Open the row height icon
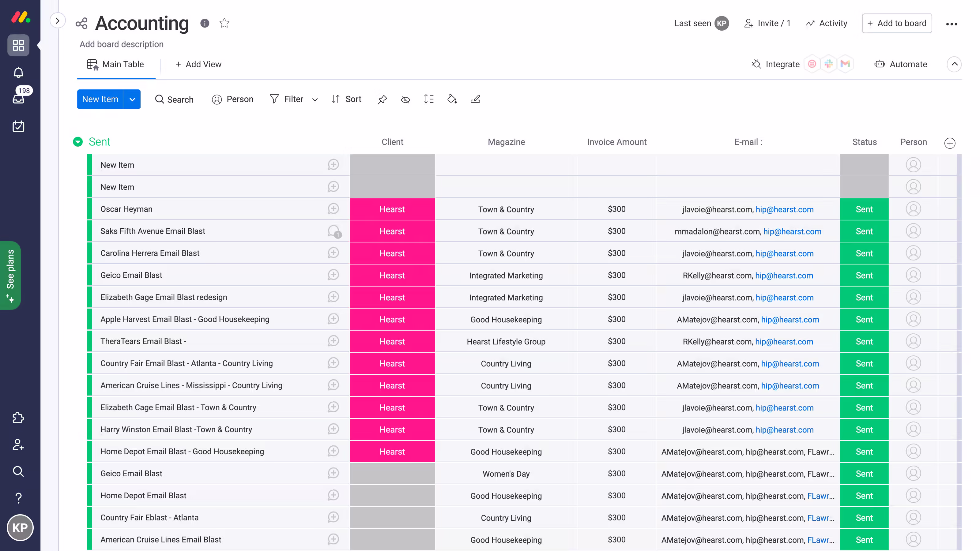 (x=428, y=99)
